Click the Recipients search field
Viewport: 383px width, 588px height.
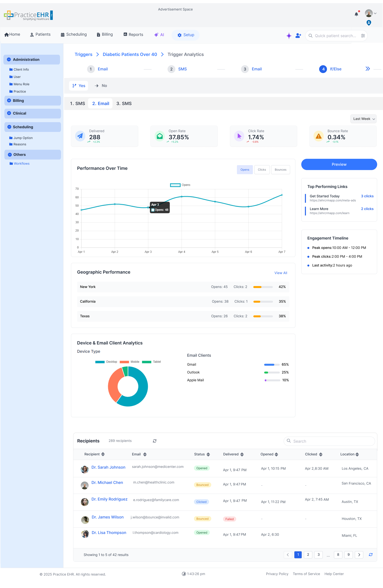pyautogui.click(x=329, y=441)
